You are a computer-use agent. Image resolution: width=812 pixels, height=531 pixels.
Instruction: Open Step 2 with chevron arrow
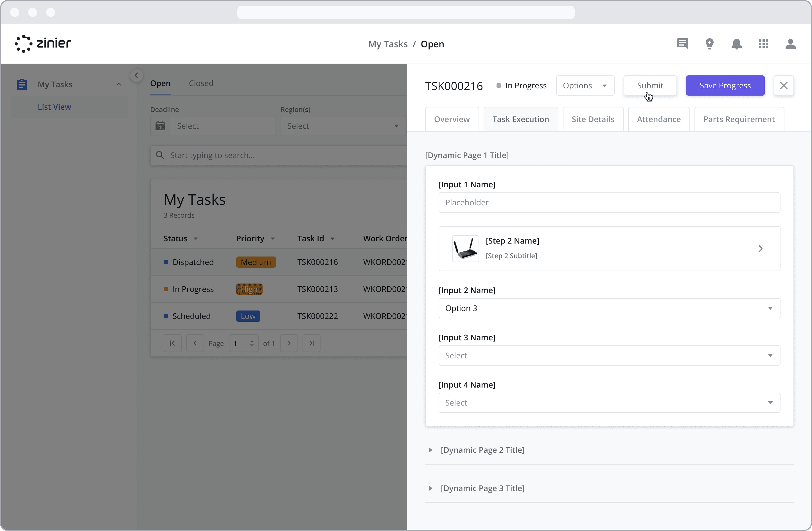click(x=761, y=248)
